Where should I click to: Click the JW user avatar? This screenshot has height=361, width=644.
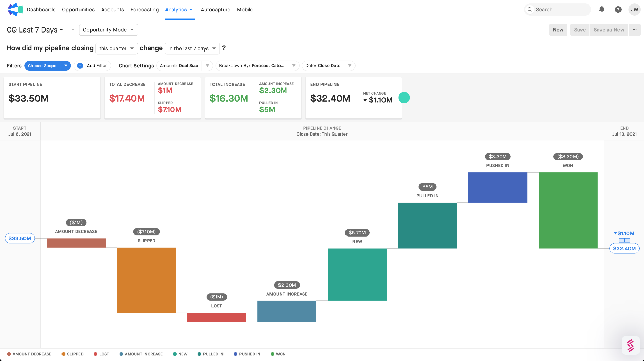634,10
